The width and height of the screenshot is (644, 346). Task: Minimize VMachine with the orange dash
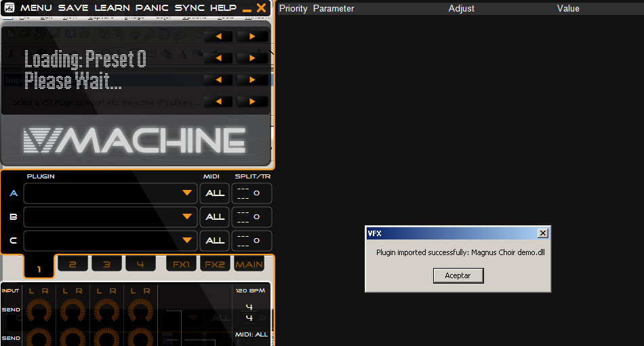247,10
